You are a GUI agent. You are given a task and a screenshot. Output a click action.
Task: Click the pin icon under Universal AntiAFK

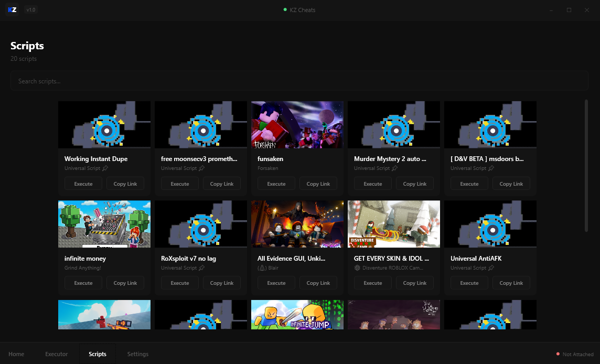pos(491,268)
